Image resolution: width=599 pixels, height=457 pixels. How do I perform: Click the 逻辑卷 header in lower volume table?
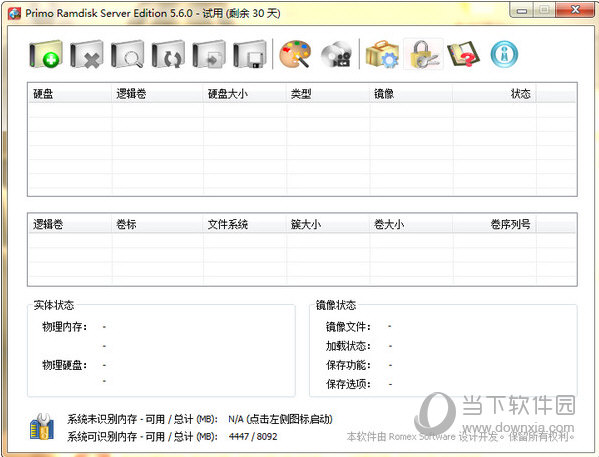70,224
